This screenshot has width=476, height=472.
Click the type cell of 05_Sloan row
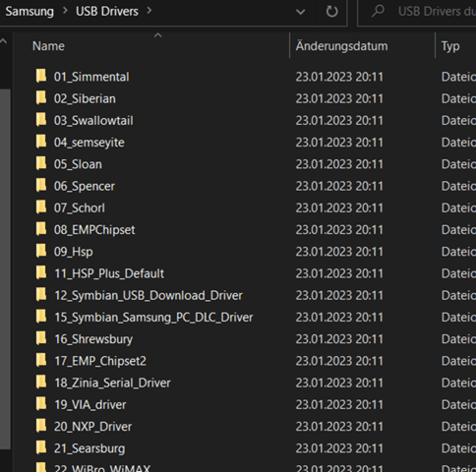tap(458, 164)
